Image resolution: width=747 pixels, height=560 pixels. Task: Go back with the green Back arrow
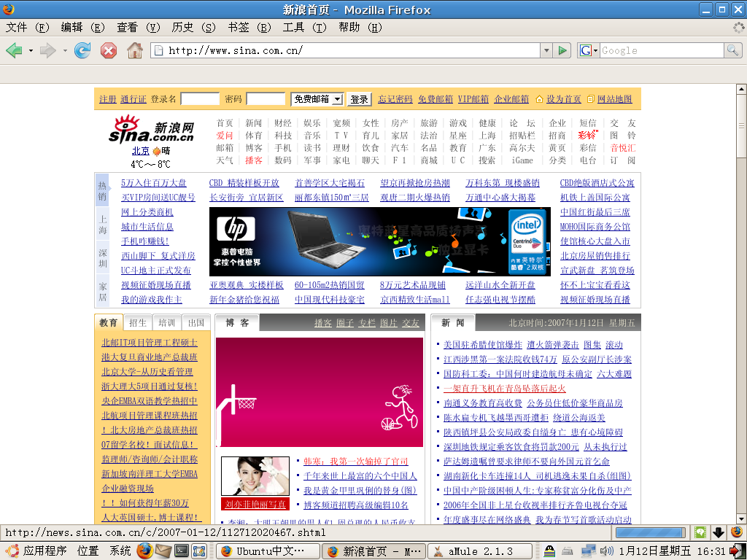[14, 50]
